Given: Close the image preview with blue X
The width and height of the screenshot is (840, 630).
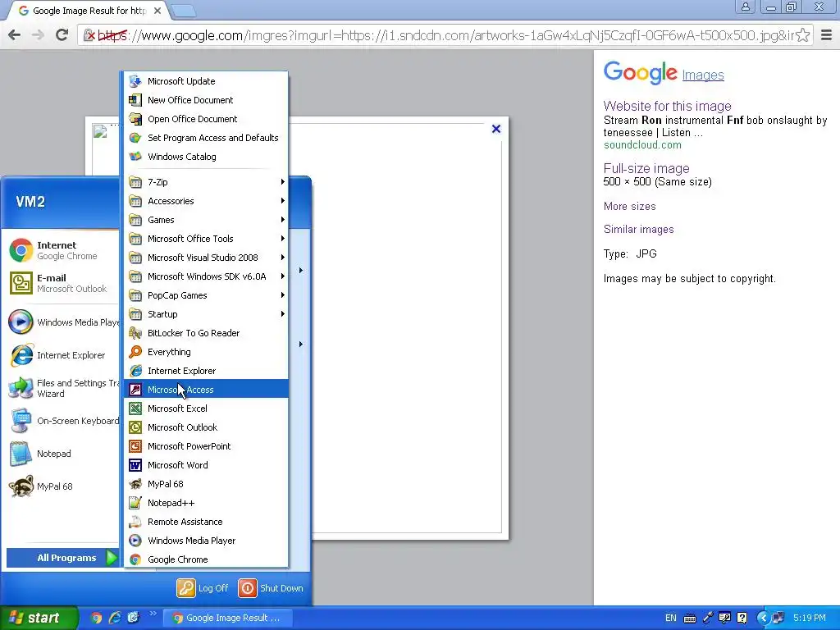Looking at the screenshot, I should coord(496,129).
